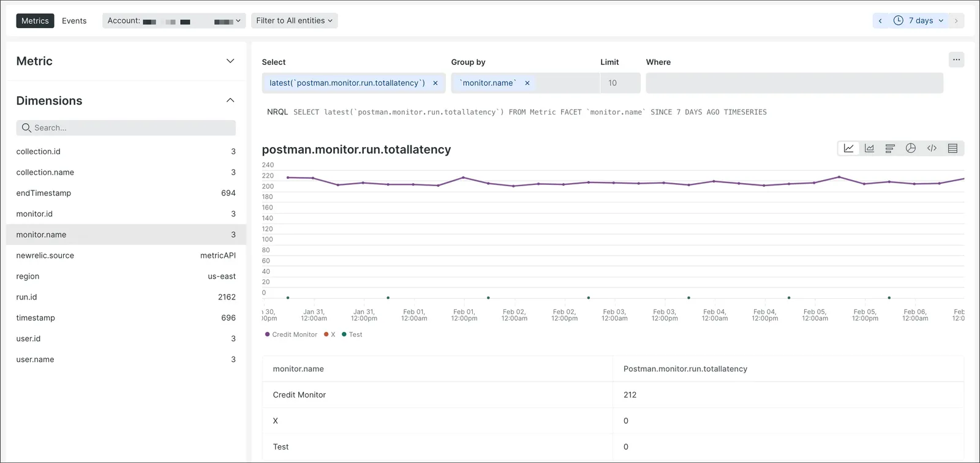The height and width of the screenshot is (463, 980).
Task: Open Filter to All entities dropdown
Action: (294, 21)
